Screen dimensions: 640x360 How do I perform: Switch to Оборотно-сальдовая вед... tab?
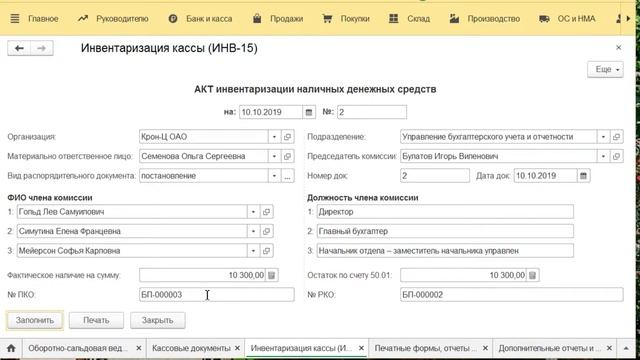tap(78, 348)
